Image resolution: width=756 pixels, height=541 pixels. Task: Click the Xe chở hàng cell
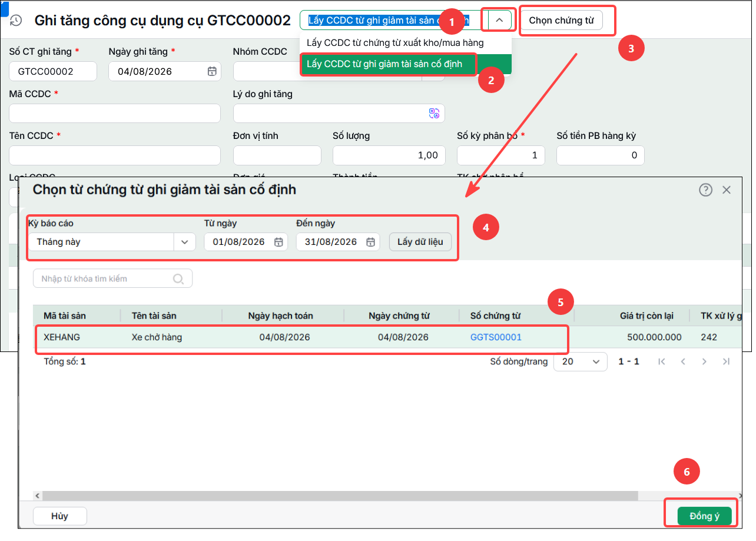pos(157,337)
